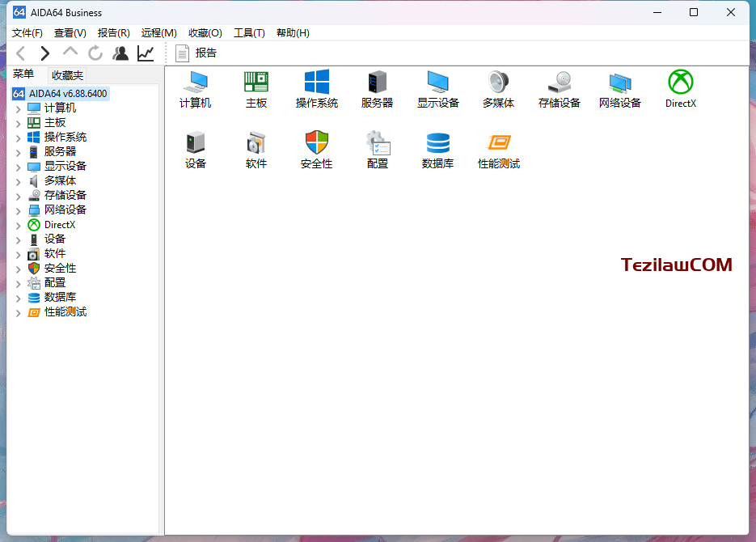Open the 性能测试 benchmark icon in main panel
The image size is (756, 542).
pyautogui.click(x=499, y=150)
